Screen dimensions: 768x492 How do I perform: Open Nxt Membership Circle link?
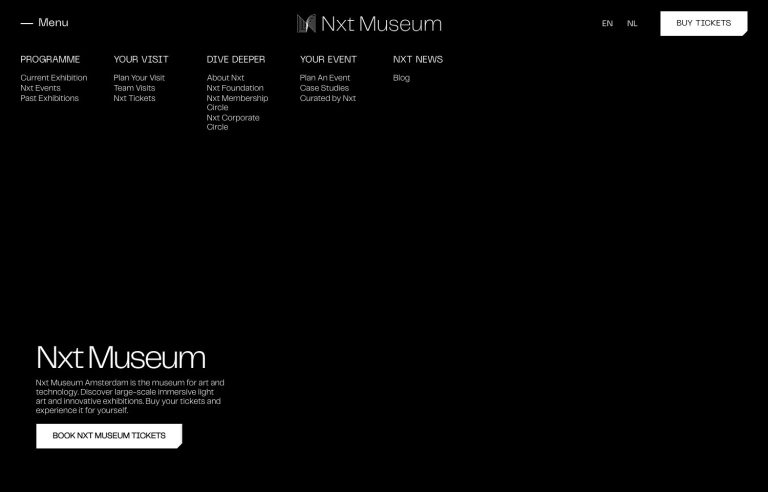[x=237, y=103]
